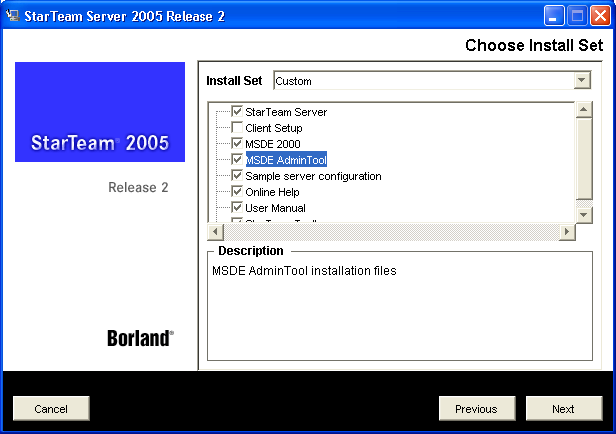616x434 pixels.
Task: Go back with the Previous button
Action: 476,408
